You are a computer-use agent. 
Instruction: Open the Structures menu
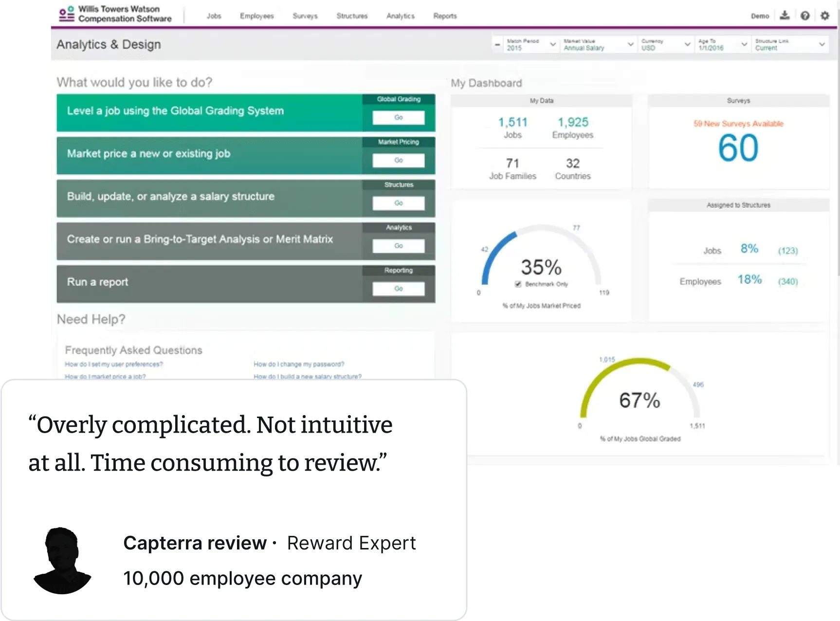click(352, 16)
